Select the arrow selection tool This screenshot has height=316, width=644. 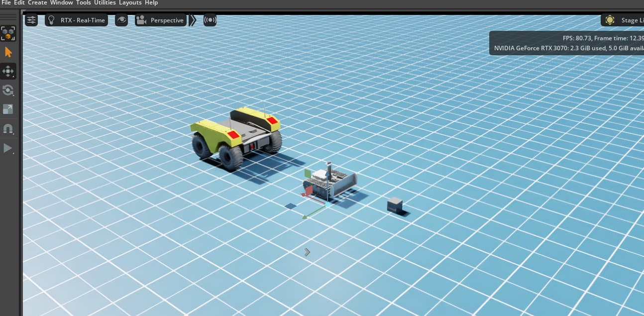pyautogui.click(x=8, y=52)
